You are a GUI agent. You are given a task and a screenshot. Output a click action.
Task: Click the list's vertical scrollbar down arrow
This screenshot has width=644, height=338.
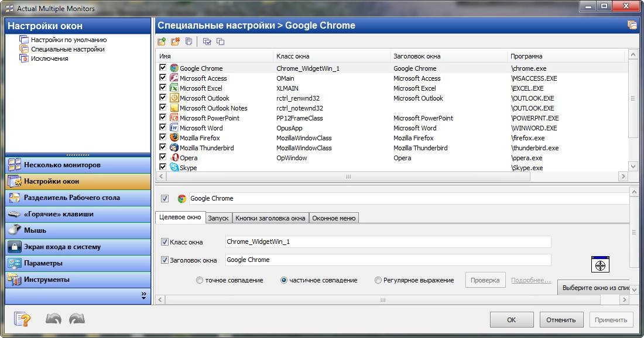[x=633, y=167]
